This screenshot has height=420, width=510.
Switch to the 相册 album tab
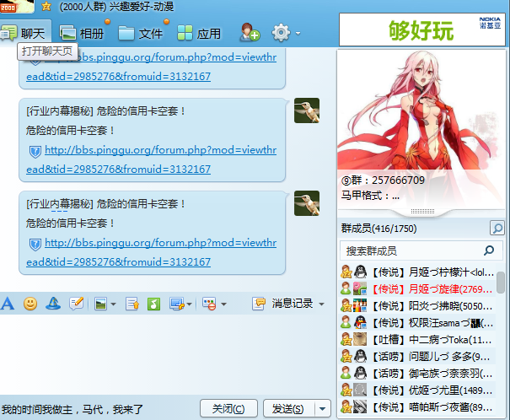coord(82,33)
